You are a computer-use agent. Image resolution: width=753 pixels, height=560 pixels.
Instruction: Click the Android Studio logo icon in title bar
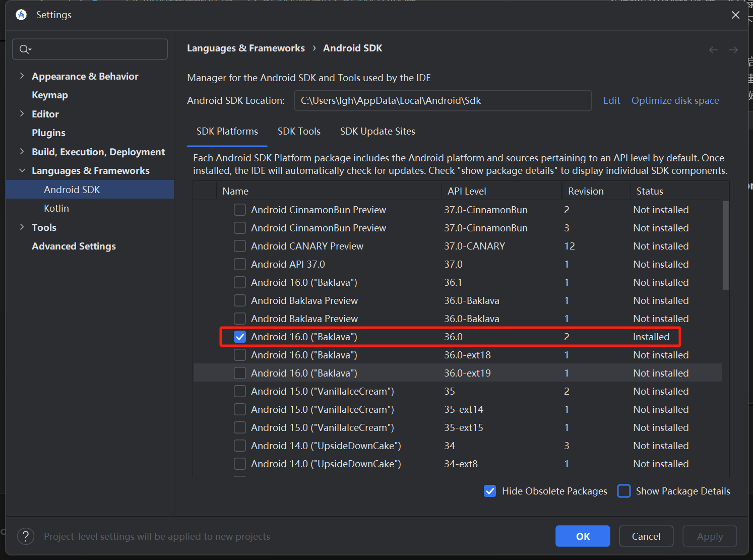coord(21,15)
